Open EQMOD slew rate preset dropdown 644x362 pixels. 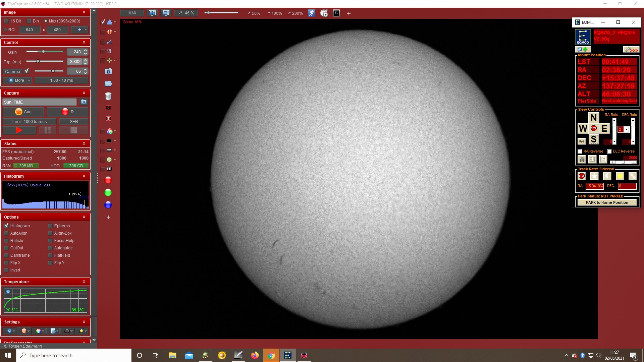pyautogui.click(x=626, y=129)
